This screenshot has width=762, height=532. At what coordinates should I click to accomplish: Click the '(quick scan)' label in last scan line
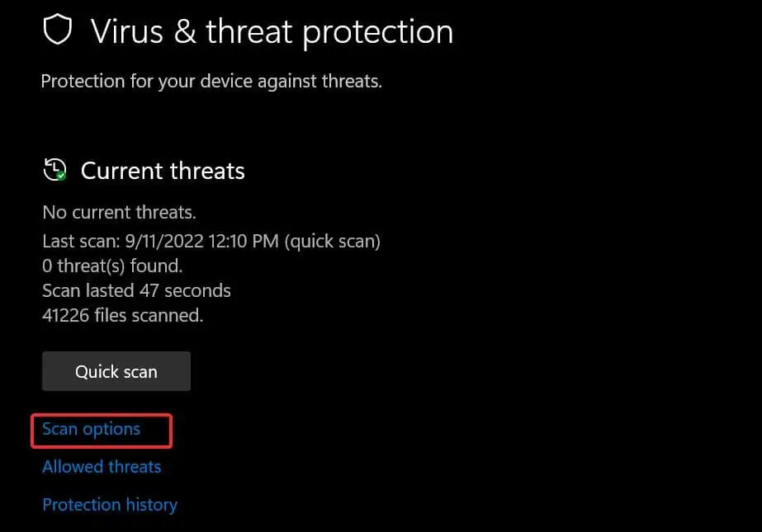333,241
